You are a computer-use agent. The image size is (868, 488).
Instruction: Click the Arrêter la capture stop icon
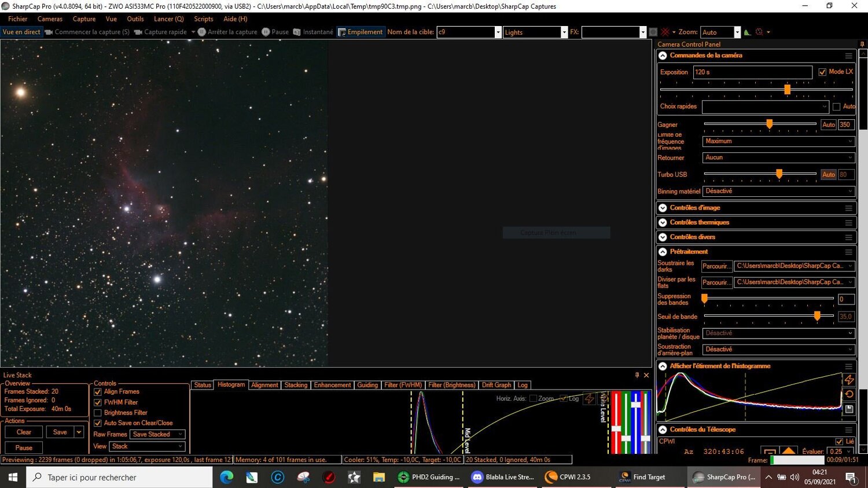201,32
